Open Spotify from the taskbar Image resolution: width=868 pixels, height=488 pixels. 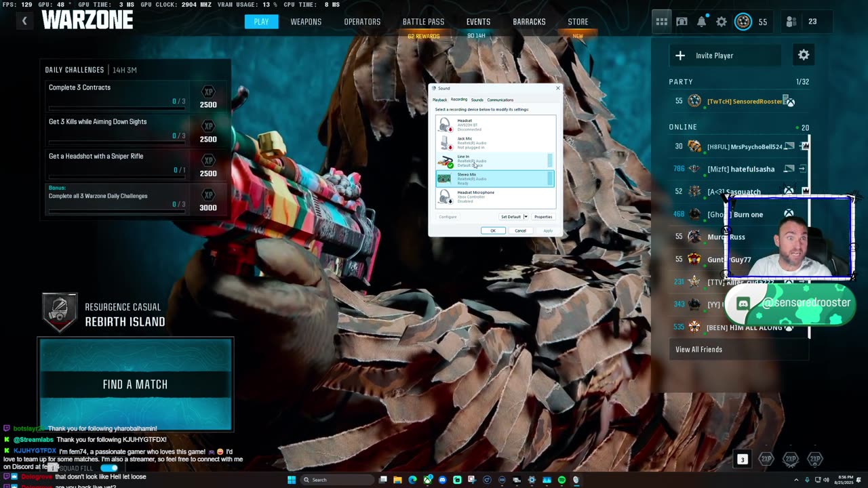[x=561, y=480]
